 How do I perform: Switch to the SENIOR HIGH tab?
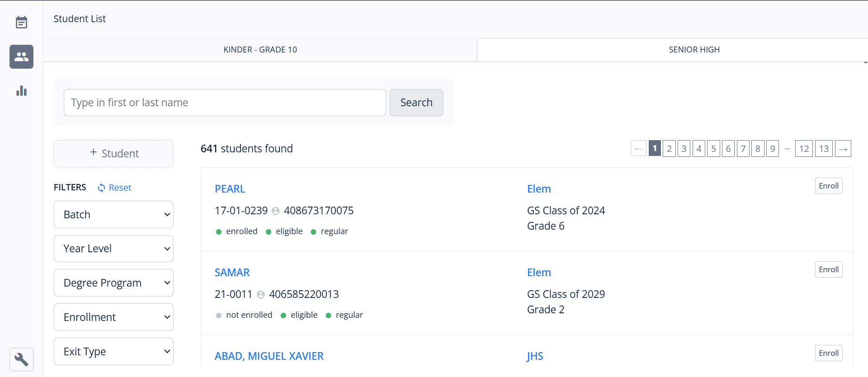(694, 50)
